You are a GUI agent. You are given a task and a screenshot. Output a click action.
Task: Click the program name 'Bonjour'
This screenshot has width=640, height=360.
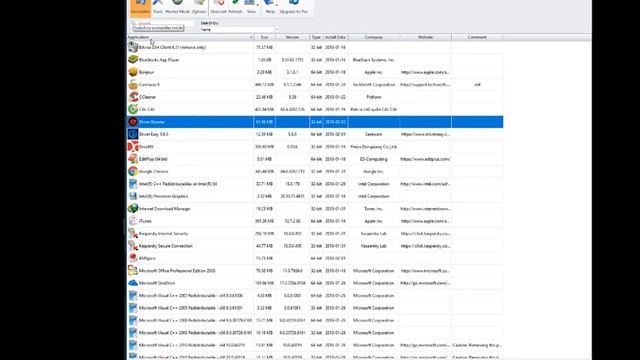147,72
